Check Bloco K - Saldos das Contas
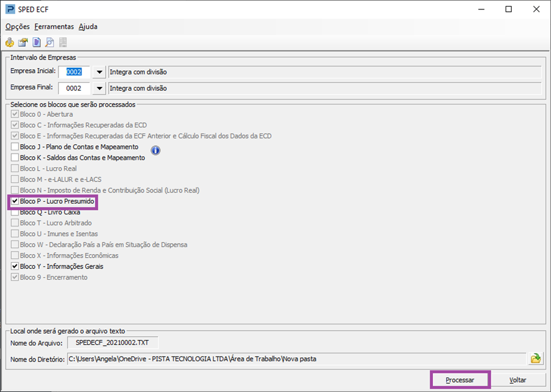Image resolution: width=551 pixels, height=392 pixels. click(15, 158)
